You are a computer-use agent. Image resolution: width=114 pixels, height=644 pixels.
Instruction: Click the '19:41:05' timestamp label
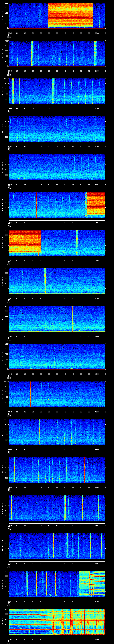pos(9,374)
